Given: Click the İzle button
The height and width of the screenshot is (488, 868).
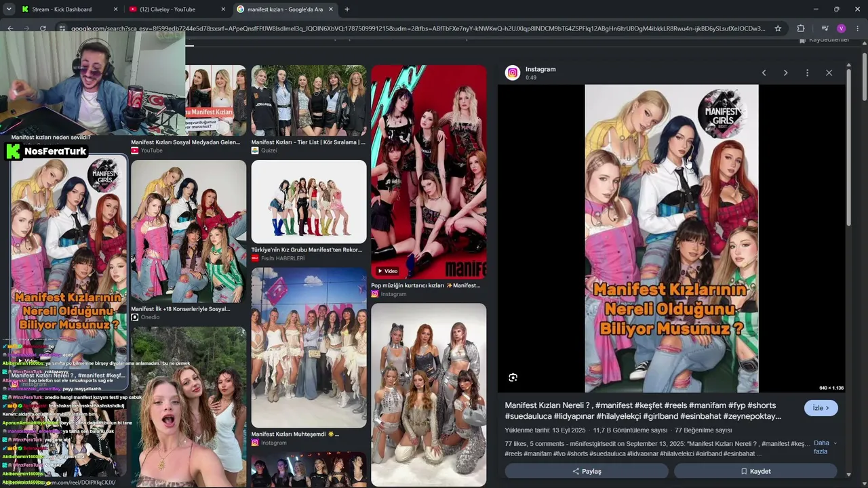Looking at the screenshot, I should pos(821,408).
